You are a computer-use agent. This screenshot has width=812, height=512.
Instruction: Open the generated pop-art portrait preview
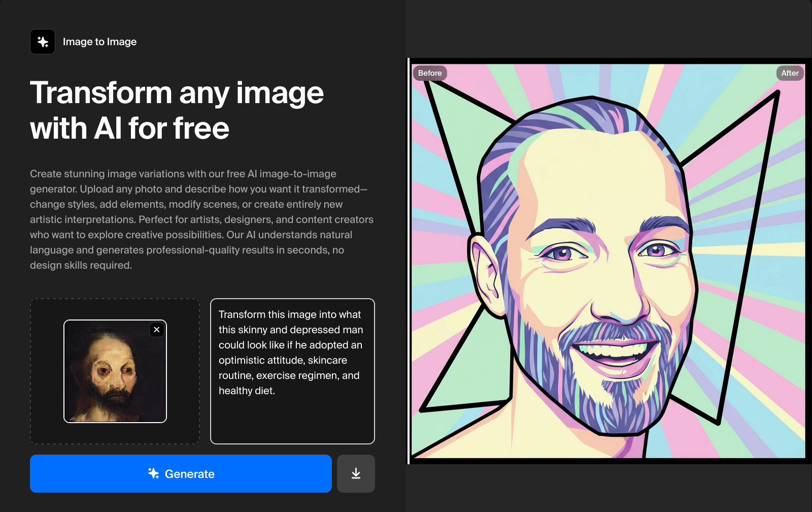608,261
